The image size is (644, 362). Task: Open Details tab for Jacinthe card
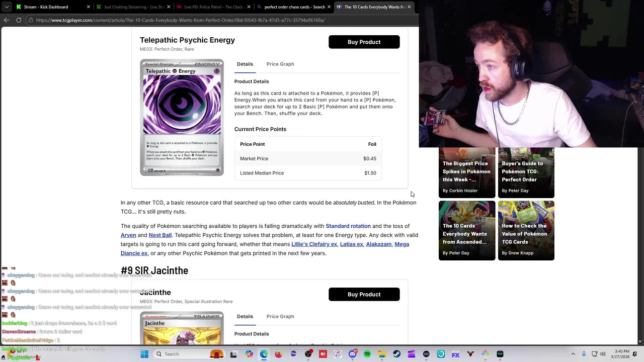click(x=245, y=316)
